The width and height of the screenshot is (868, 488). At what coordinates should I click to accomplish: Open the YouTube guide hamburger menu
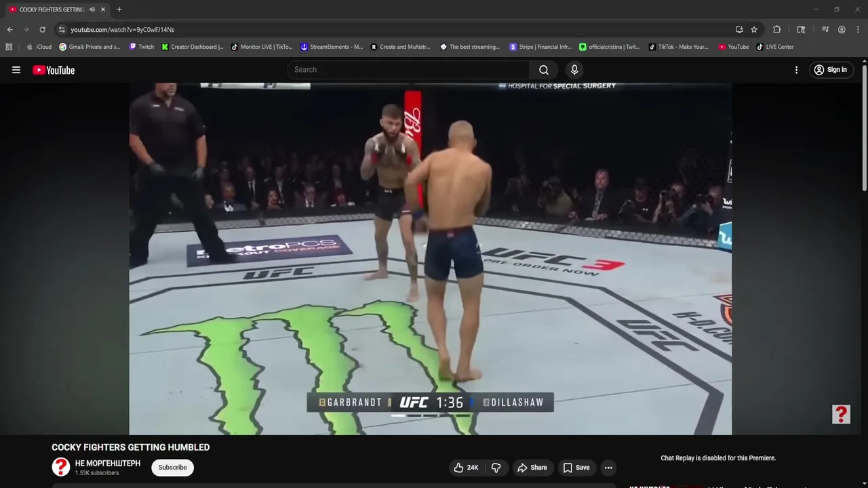click(16, 70)
